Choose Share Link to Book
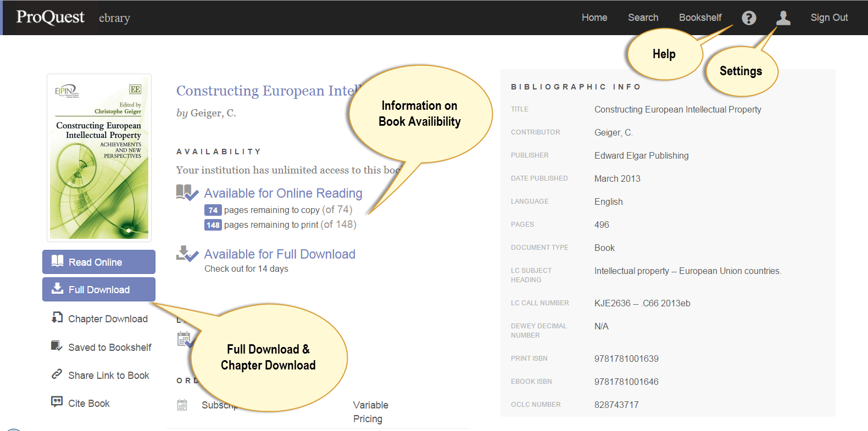Viewport: 868px width, 431px height. pyautogui.click(x=109, y=376)
